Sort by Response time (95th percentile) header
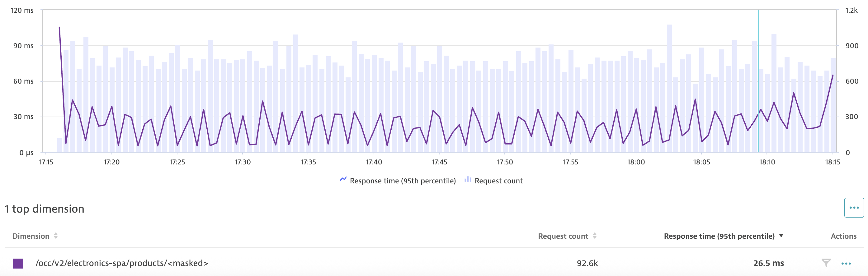The image size is (868, 276). (x=719, y=236)
